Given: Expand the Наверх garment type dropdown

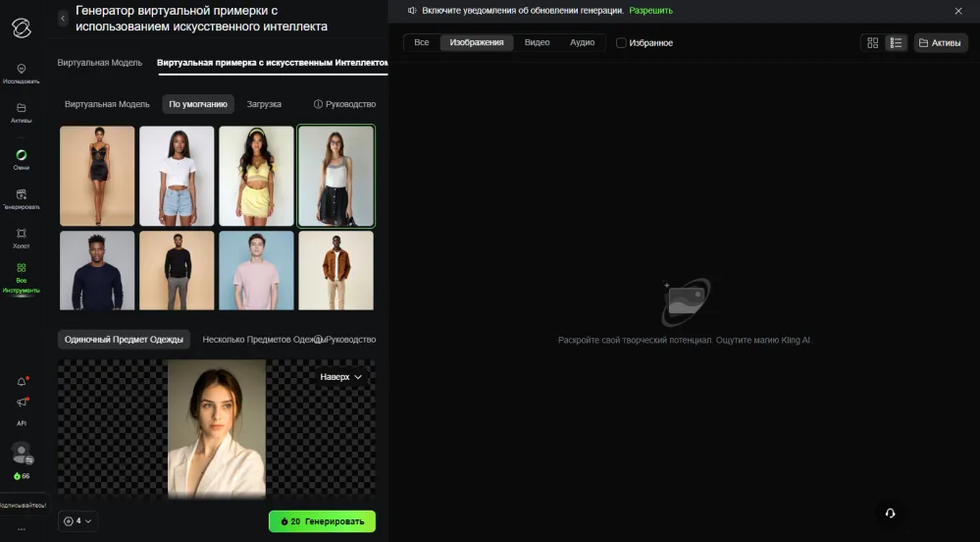Looking at the screenshot, I should [x=340, y=377].
